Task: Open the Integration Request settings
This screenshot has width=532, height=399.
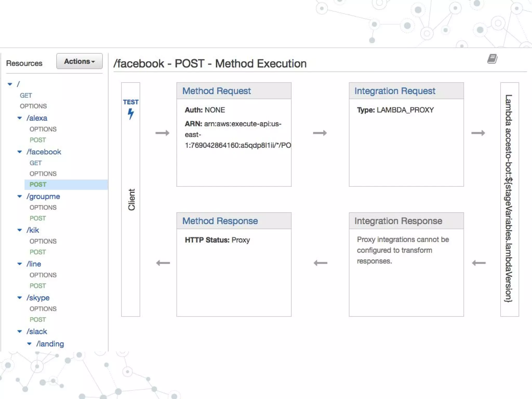Action: (394, 91)
